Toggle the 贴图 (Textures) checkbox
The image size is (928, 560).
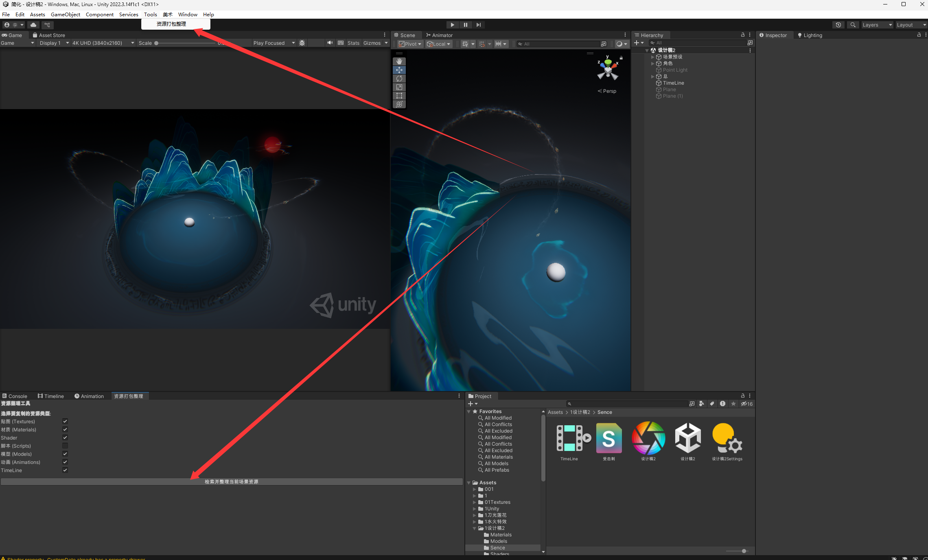65,421
